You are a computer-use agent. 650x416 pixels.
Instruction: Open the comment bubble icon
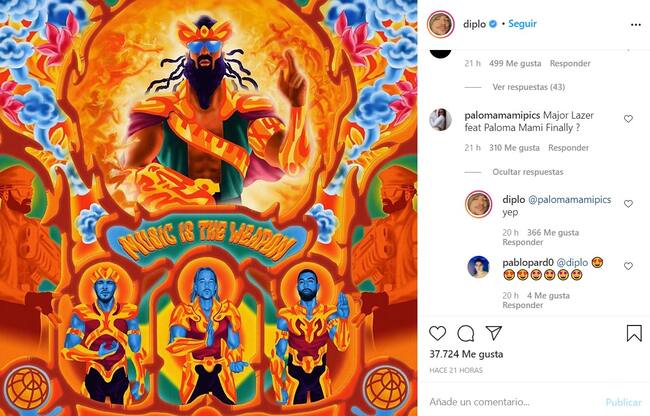(466, 333)
